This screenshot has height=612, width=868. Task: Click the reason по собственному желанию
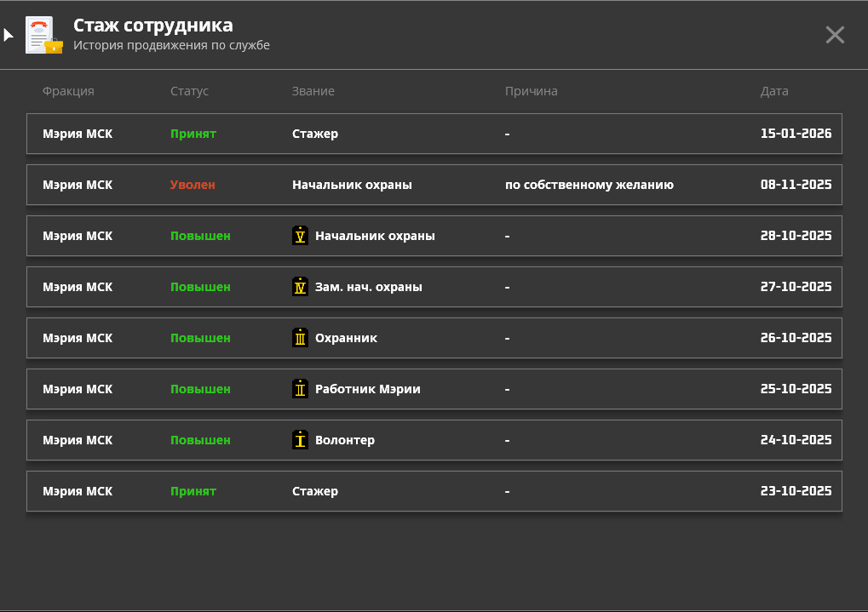pos(589,185)
